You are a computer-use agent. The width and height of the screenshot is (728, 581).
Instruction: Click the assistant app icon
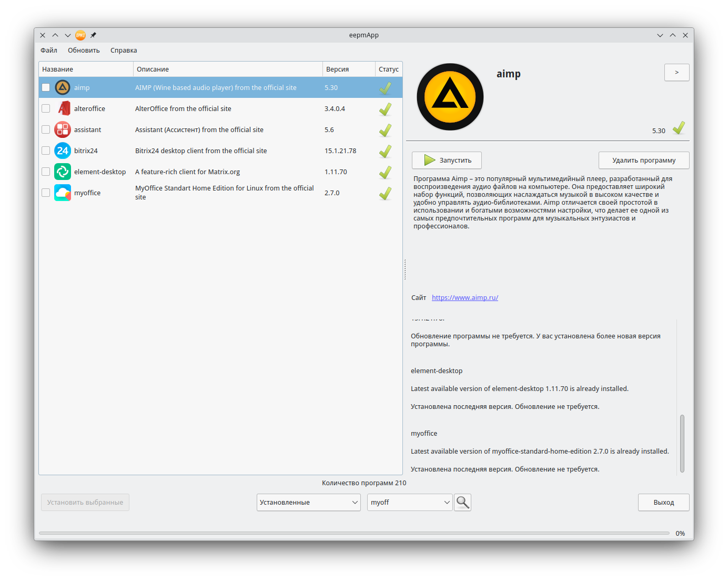tap(63, 129)
